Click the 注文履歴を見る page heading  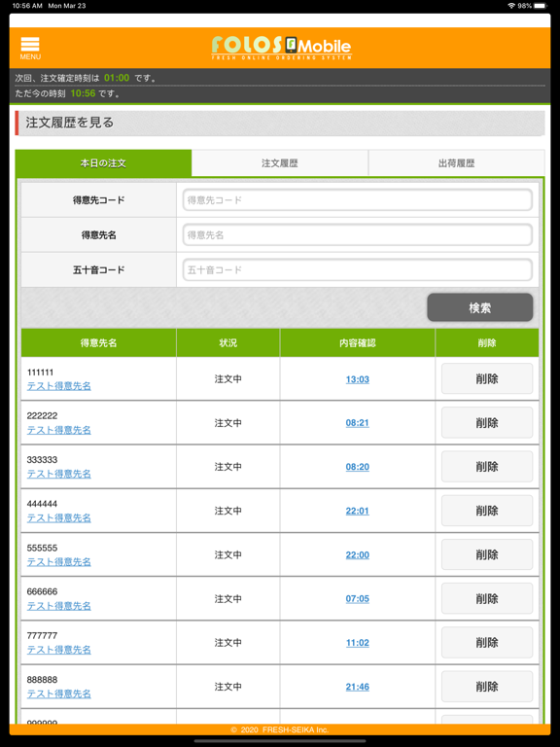pyautogui.click(x=70, y=123)
